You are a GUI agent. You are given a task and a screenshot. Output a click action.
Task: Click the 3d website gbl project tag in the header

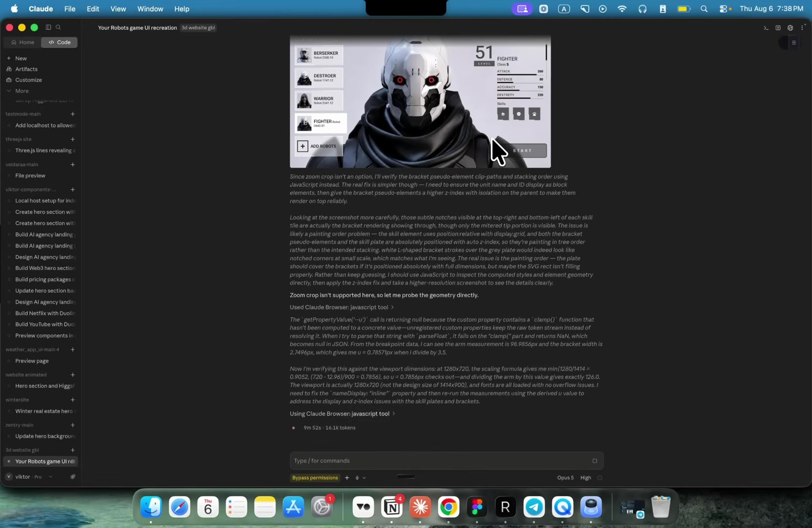point(198,27)
